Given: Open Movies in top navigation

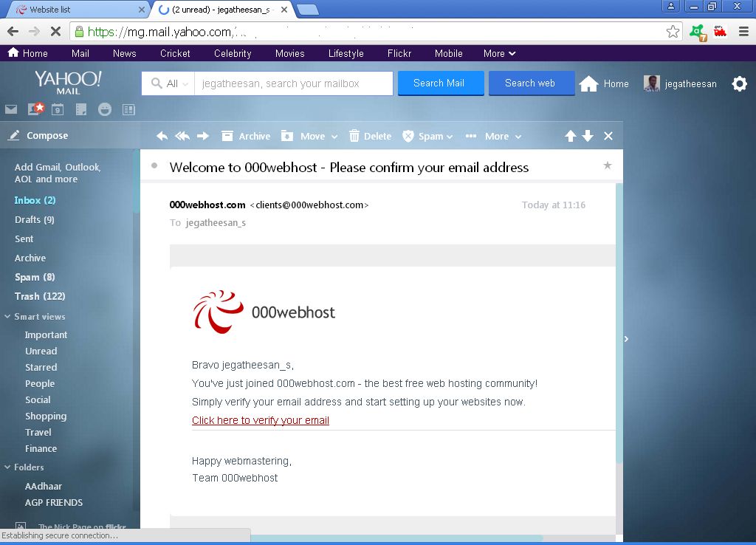Looking at the screenshot, I should pos(289,53).
